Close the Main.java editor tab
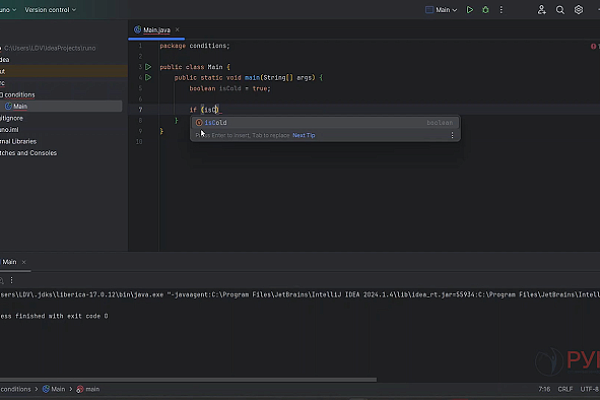This screenshot has height=400, width=600. [177, 29]
